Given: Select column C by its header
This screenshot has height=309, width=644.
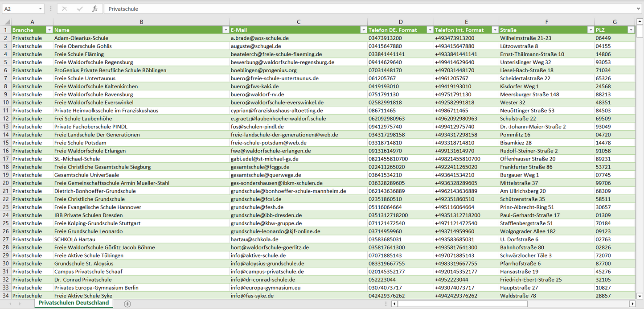Looking at the screenshot, I should pos(298,22).
